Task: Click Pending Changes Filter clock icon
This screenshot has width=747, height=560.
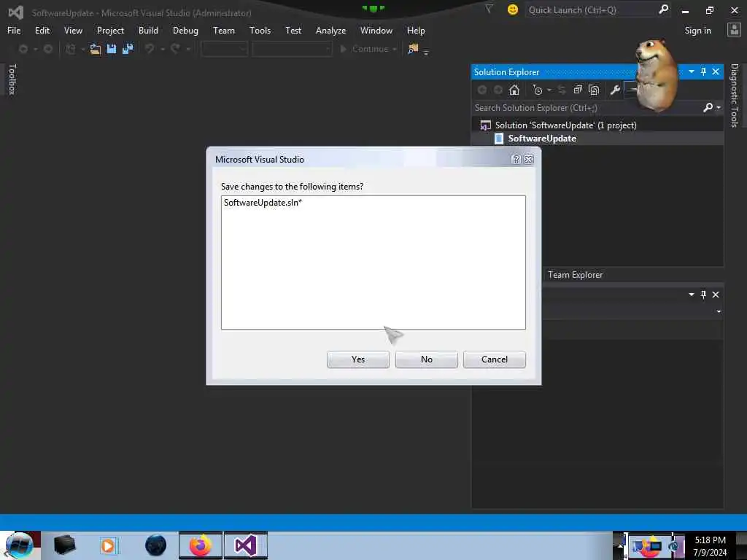Action: (538, 90)
